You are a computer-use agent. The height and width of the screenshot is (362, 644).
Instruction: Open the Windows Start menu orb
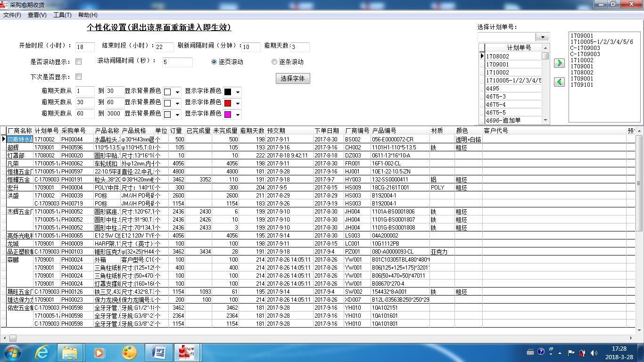[12, 353]
